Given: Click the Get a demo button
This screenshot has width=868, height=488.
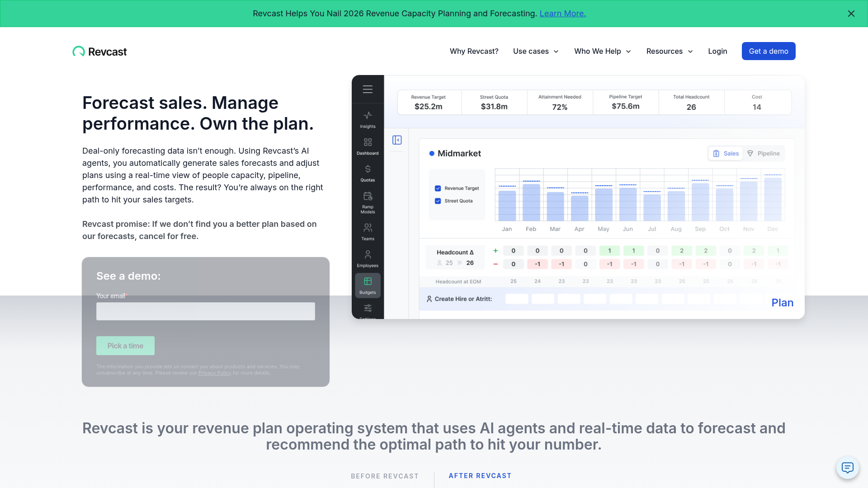Looking at the screenshot, I should click(768, 51).
